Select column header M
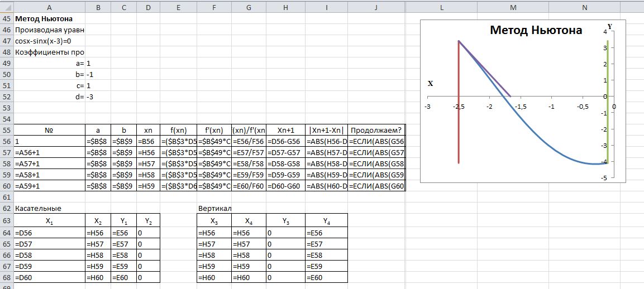The height and width of the screenshot is (289, 644). 513,7
